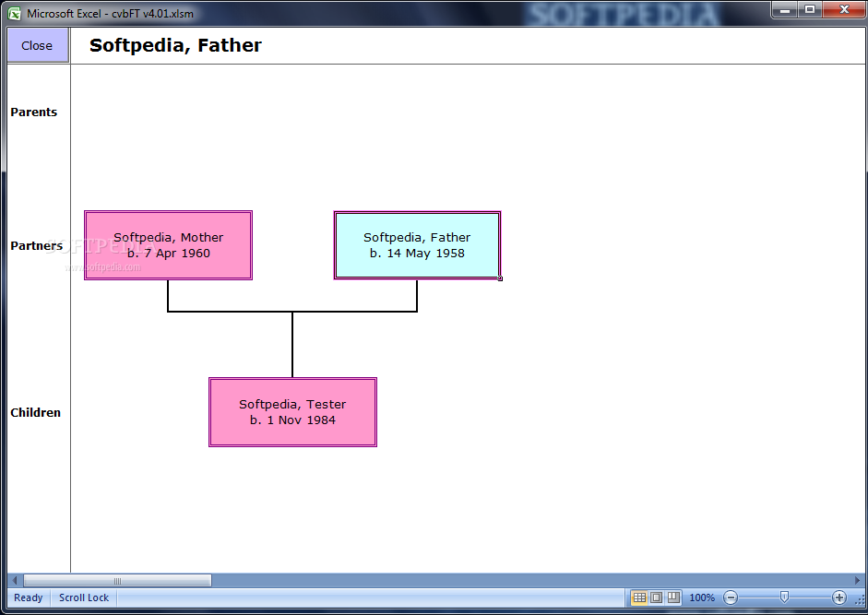Click the resize grip in status bar corner
This screenshot has width=868, height=615.
[x=861, y=599]
